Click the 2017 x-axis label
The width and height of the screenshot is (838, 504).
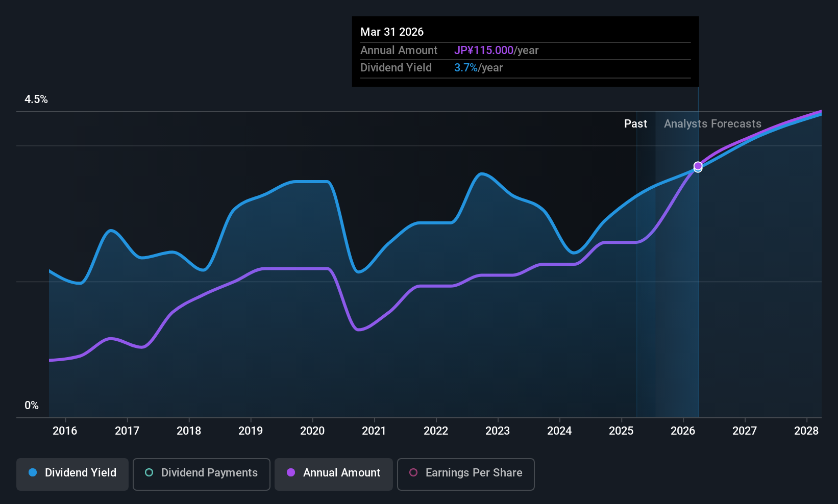click(127, 431)
